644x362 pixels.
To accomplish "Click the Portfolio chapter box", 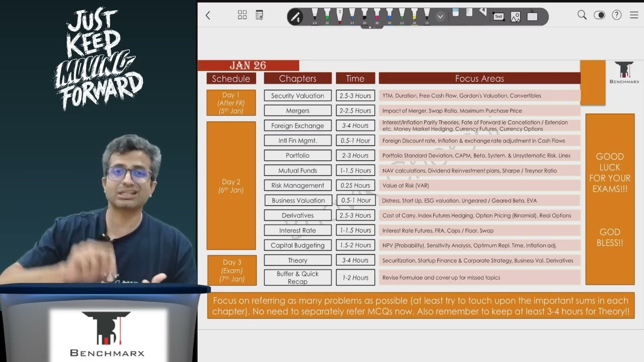I will coord(298,155).
